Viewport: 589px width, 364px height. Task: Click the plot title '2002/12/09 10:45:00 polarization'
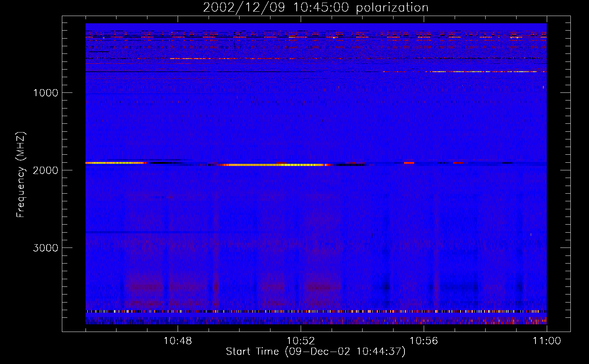pos(316,7)
